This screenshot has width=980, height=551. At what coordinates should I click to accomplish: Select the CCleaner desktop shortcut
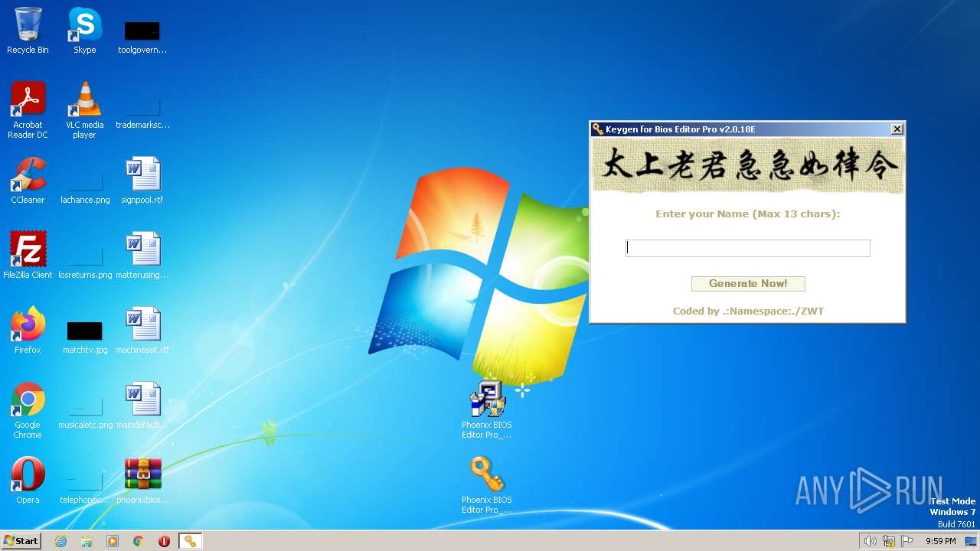[x=28, y=181]
